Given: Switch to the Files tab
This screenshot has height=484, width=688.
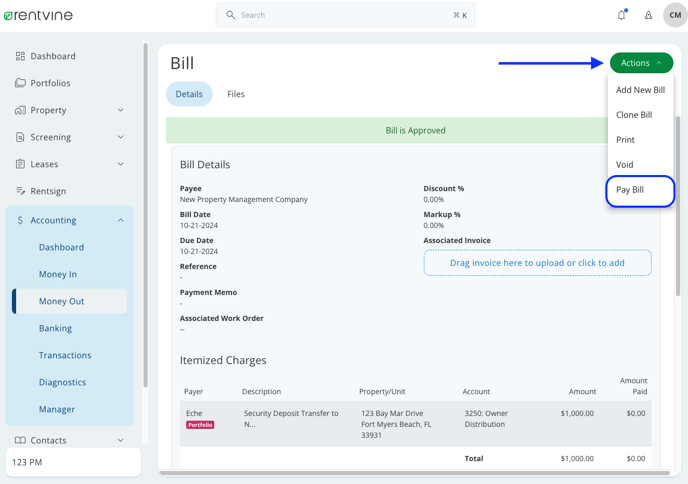Looking at the screenshot, I should click(236, 94).
